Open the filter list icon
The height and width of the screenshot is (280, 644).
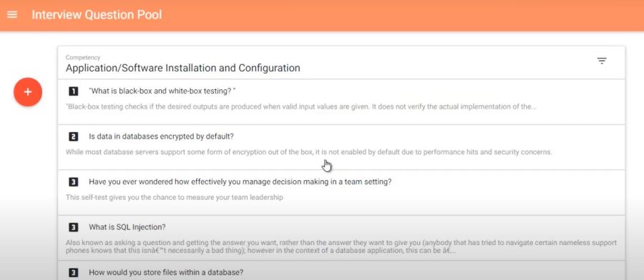click(x=602, y=61)
